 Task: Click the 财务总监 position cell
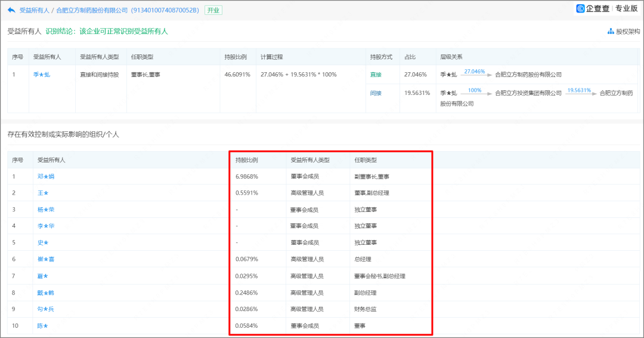(x=365, y=309)
